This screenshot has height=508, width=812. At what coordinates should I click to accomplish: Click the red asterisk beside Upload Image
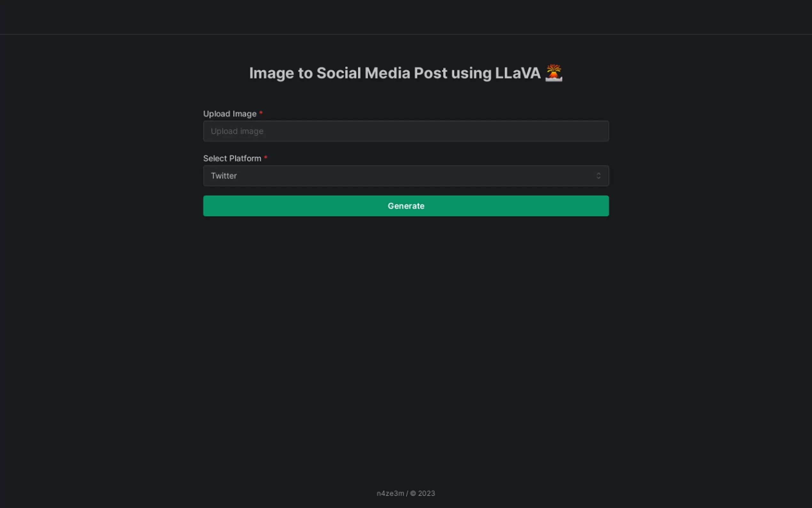coord(261,113)
